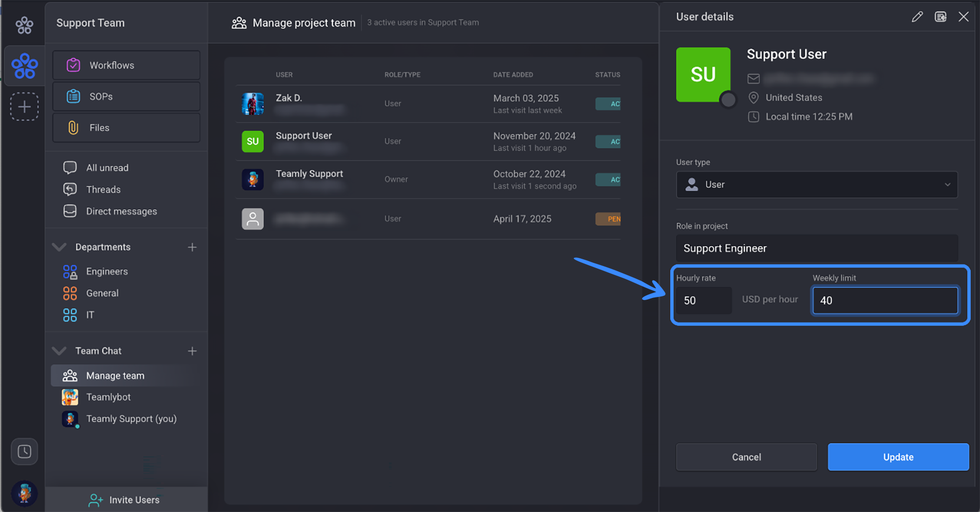This screenshot has height=512, width=980.
Task: Open the time tracker clock icon
Action: (24, 452)
